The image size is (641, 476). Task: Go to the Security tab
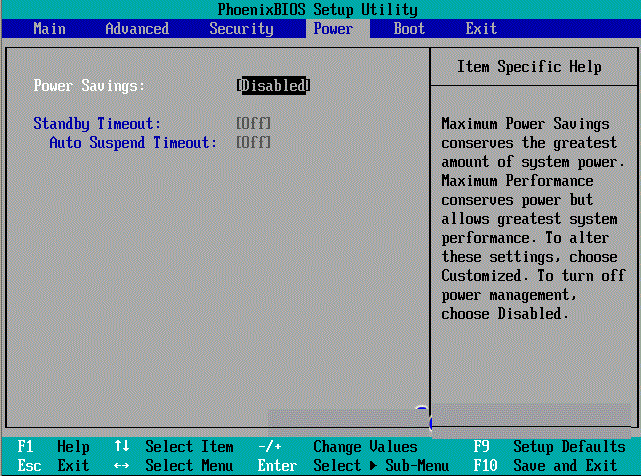click(241, 29)
